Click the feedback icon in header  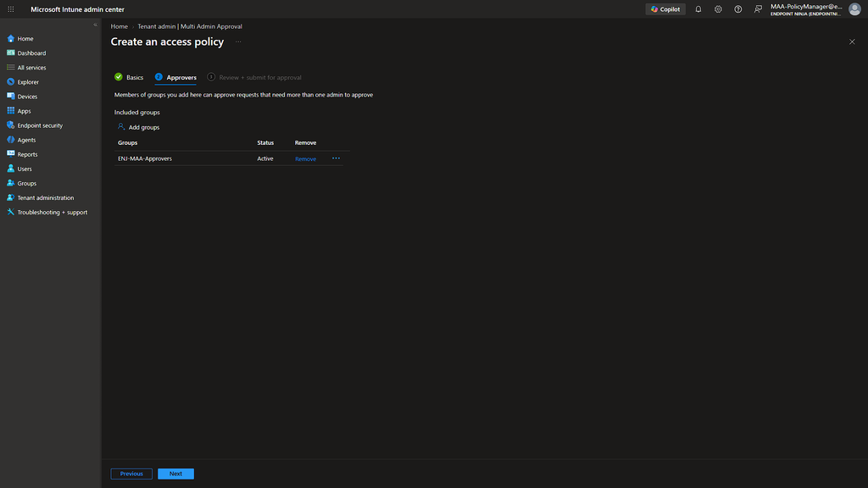758,9
